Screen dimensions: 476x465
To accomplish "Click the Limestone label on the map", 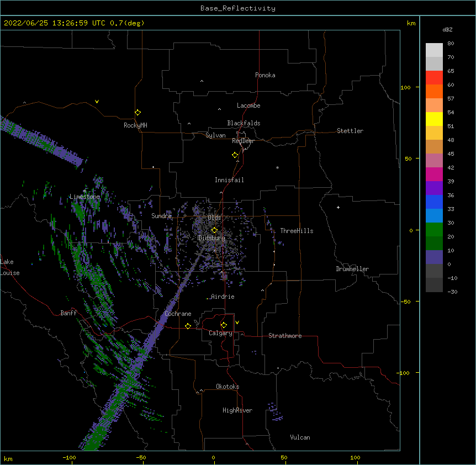I will (84, 197).
